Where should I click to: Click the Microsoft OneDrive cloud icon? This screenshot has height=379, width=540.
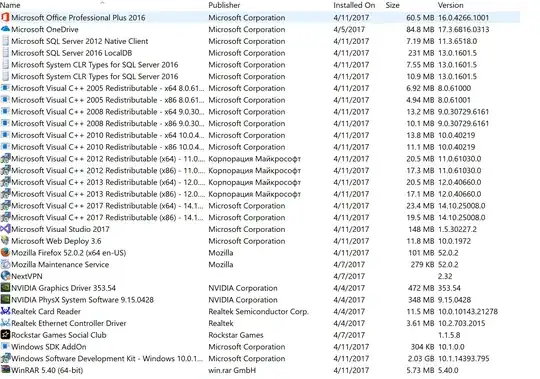click(5, 29)
